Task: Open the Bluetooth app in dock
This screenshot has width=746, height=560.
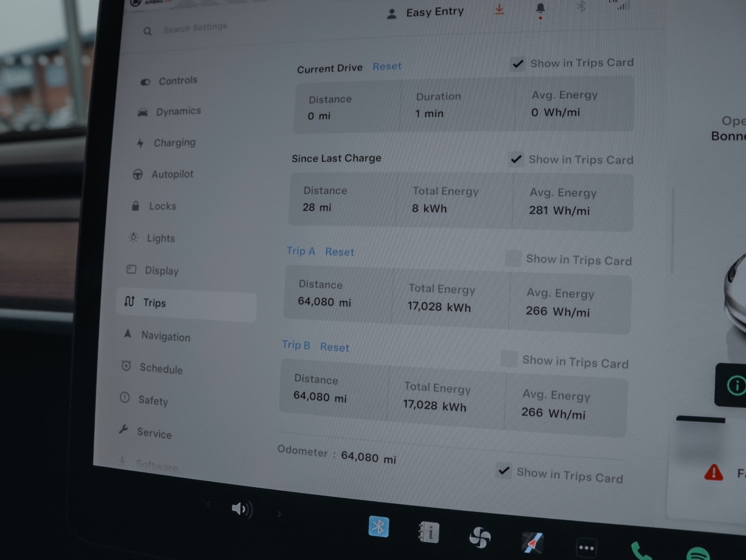Action: [x=378, y=526]
